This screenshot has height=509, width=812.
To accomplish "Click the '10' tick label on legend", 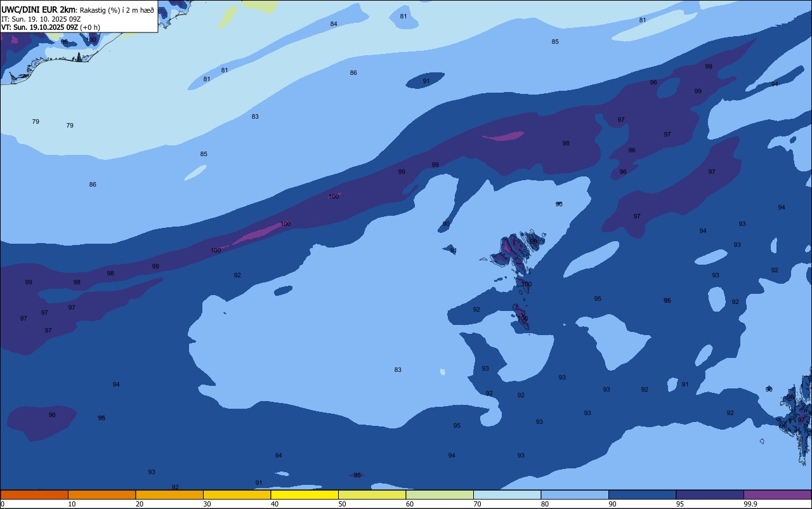I will click(72, 504).
